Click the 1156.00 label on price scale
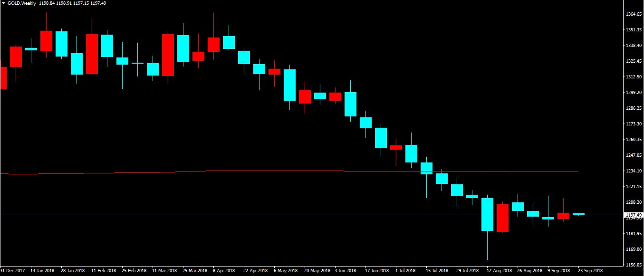This screenshot has width=644, height=276. pyautogui.click(x=633, y=265)
